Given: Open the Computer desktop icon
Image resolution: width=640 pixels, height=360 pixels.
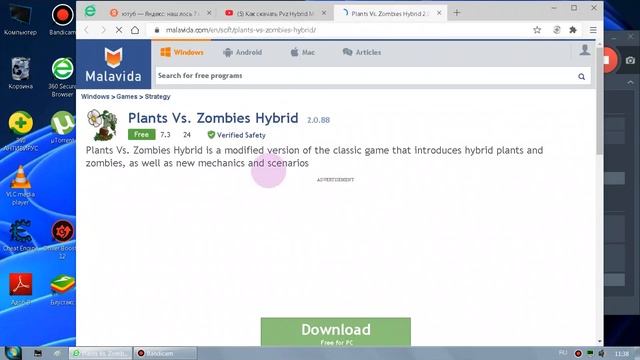Looking at the screenshot, I should point(20,19).
